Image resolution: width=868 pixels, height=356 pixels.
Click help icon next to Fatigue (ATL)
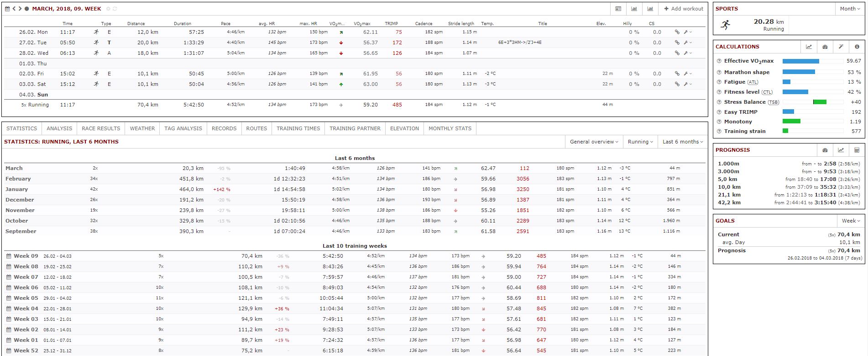point(719,82)
